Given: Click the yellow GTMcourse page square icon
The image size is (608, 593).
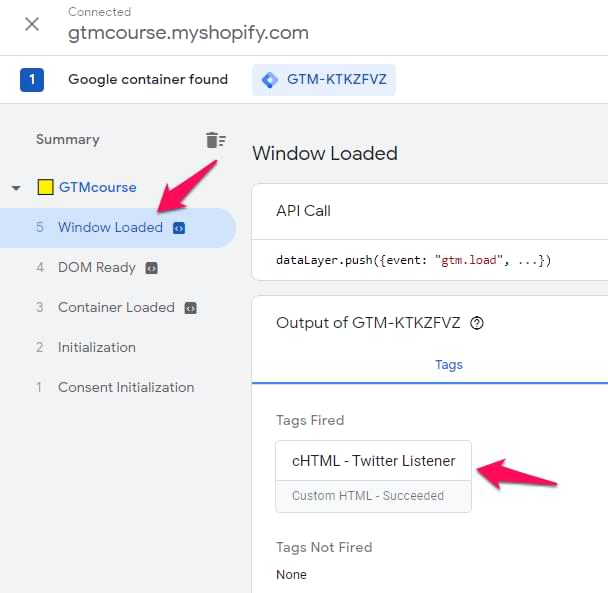Looking at the screenshot, I should tap(45, 187).
